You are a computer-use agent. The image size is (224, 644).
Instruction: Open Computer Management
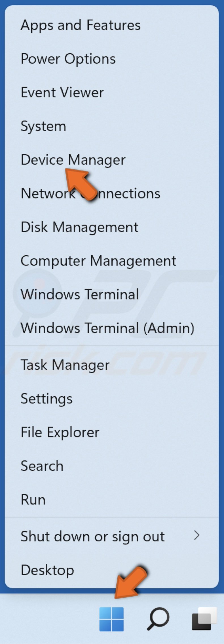pos(99,260)
